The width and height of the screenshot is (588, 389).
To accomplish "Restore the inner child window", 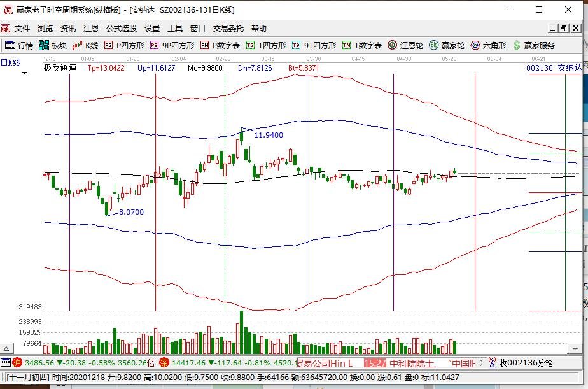I will [x=564, y=28].
